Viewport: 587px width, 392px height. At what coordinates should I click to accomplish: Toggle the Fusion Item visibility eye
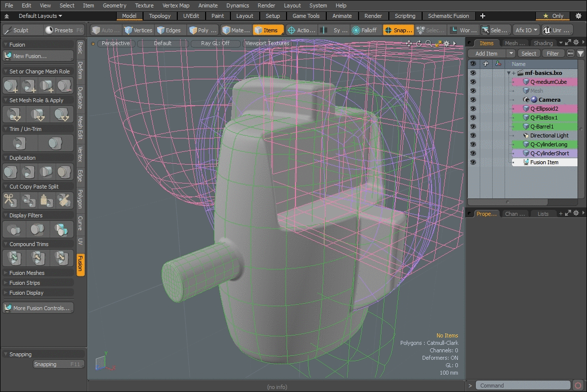tap(473, 162)
